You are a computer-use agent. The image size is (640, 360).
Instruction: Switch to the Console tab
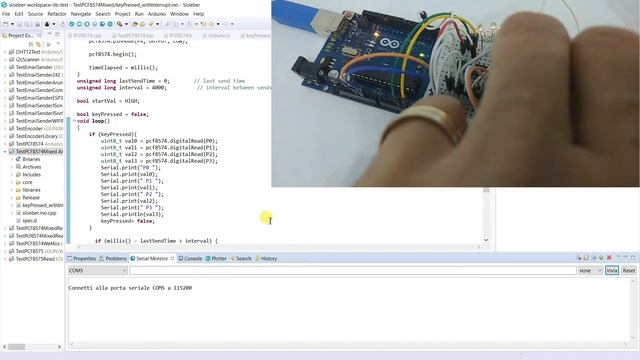coord(190,258)
